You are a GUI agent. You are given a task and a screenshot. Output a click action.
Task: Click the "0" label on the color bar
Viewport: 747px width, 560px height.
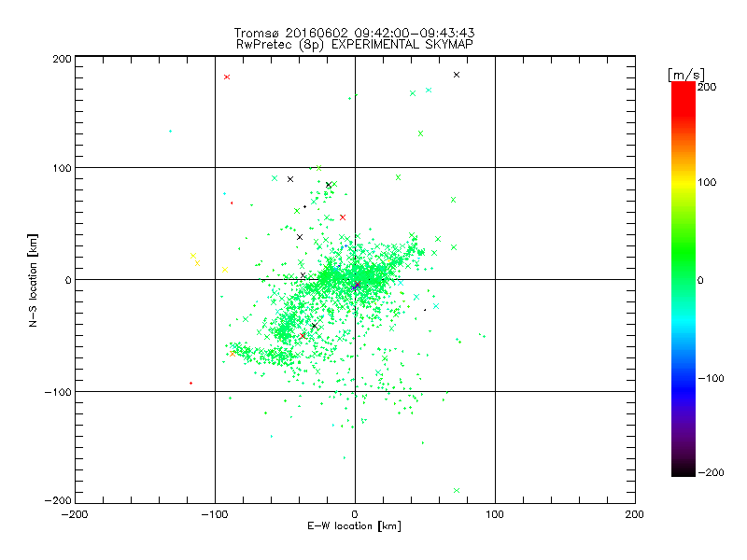pos(700,280)
